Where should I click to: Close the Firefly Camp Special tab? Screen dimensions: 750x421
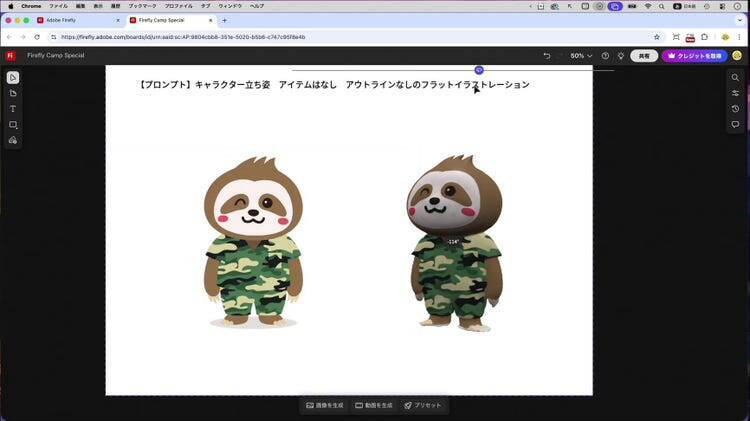[x=210, y=21]
